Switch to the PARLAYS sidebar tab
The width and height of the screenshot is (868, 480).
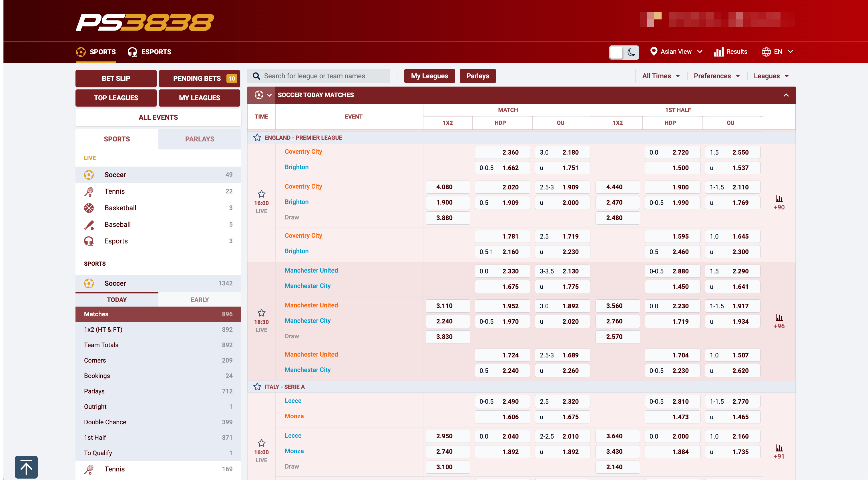coord(200,139)
